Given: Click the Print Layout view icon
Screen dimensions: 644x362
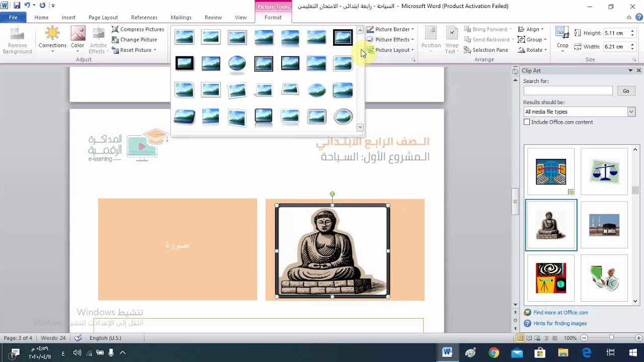Looking at the screenshot, I should 521,338.
